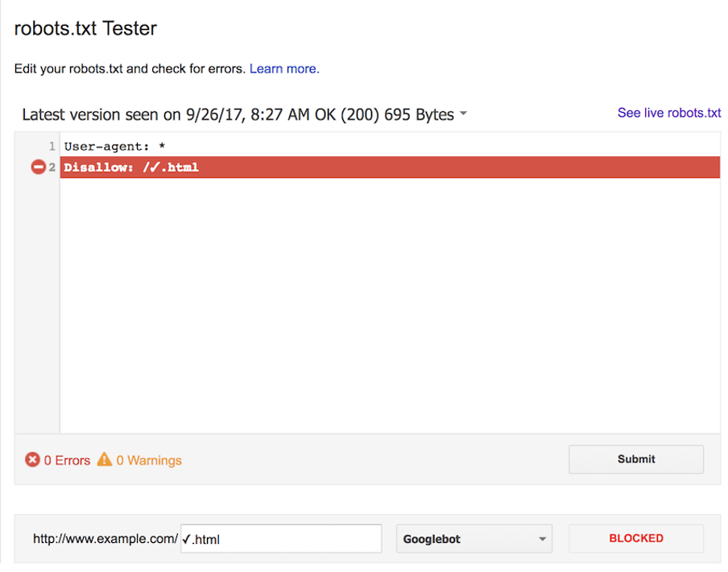Image resolution: width=728 pixels, height=572 pixels.
Task: Click the robots.txt Tester heading
Action: pyautogui.click(x=85, y=28)
